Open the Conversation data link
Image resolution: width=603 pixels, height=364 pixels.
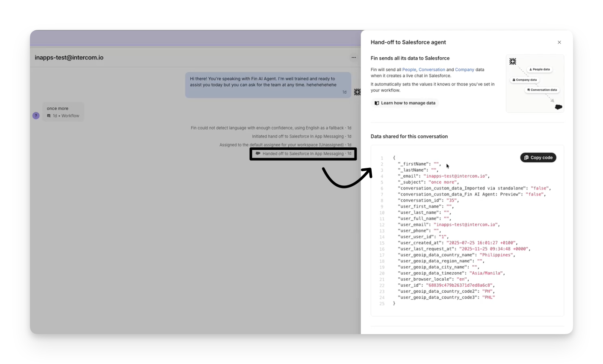[432, 70]
